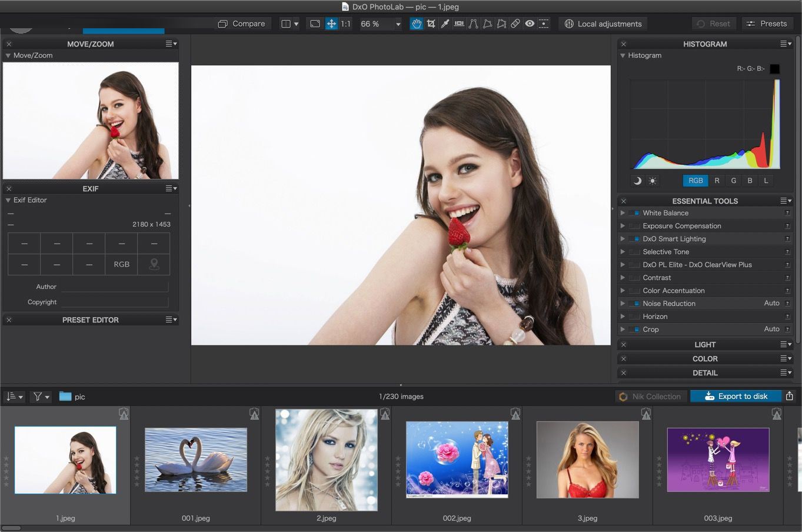Click the Compare button
This screenshot has height=532, width=802.
coord(241,24)
